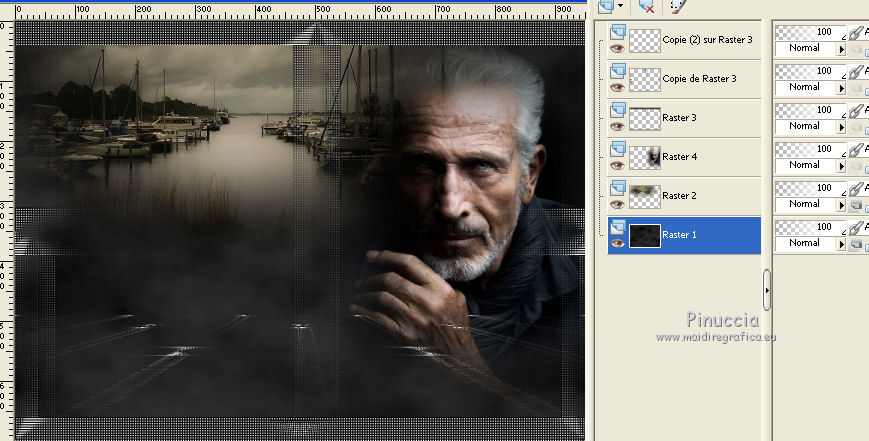Screen dimensions: 869x441
Task: Adjust the Raster 4 opacity slider
Action: click(810, 149)
